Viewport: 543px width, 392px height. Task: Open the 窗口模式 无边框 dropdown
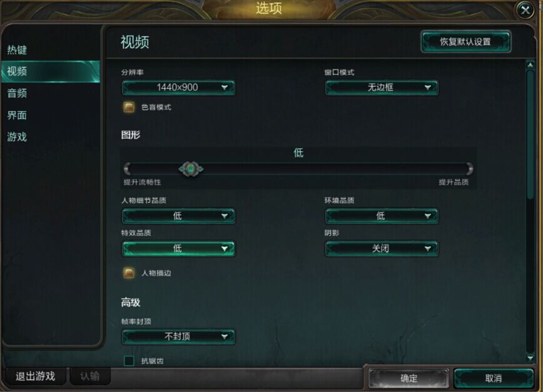coord(381,88)
